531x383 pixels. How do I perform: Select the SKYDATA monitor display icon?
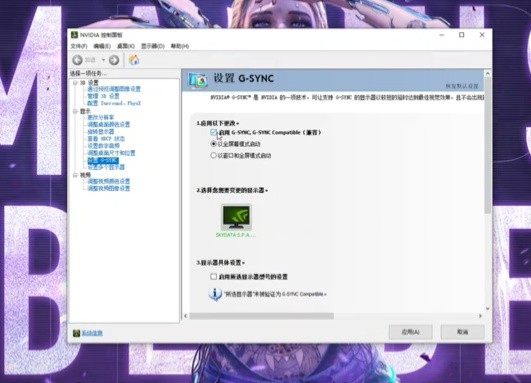pos(236,217)
